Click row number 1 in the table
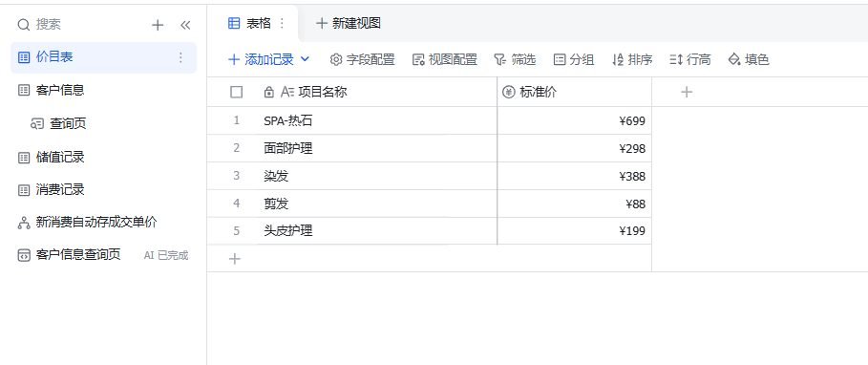Viewport: 868px width, 365px height. click(x=237, y=120)
